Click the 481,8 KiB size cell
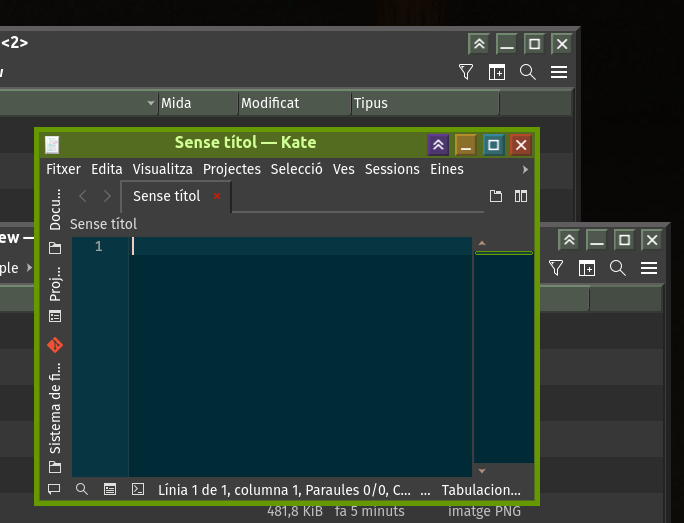Viewport: 684px width, 523px height. 295,511
